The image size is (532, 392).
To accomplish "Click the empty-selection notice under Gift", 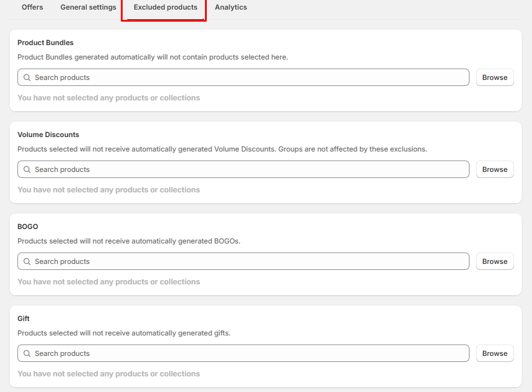I will point(109,374).
